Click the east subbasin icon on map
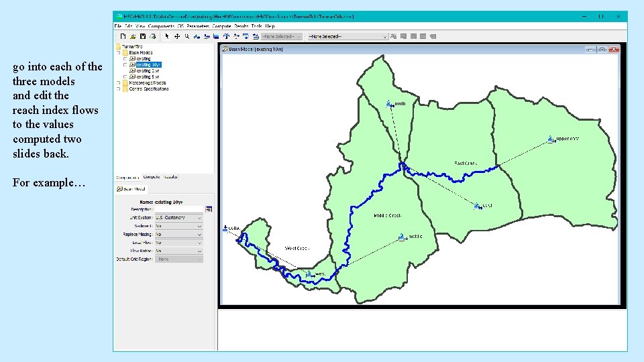Viewport: 644px width, 362px height. (478, 206)
